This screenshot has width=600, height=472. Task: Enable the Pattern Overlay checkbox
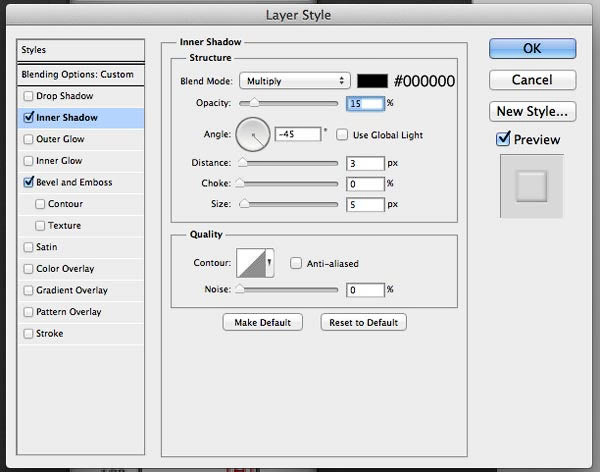click(28, 312)
